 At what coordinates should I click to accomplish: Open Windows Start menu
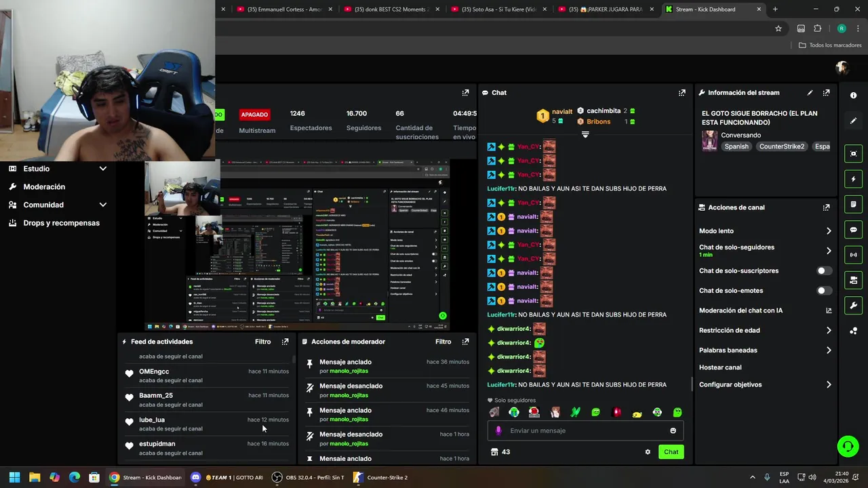click(14, 477)
